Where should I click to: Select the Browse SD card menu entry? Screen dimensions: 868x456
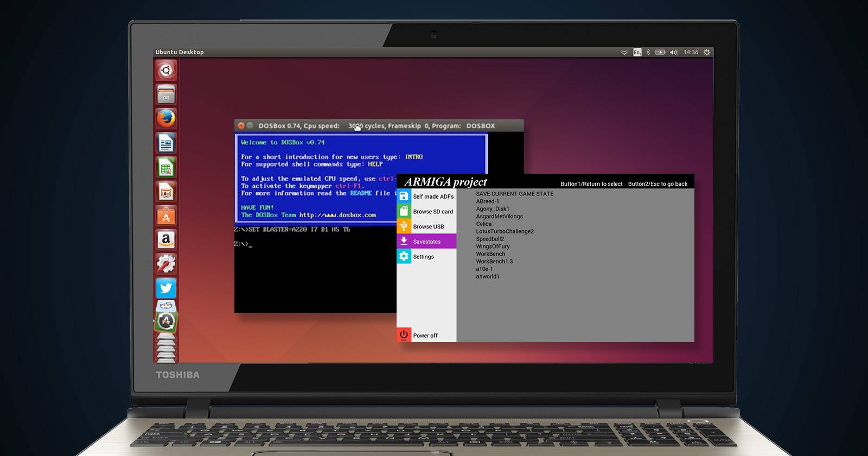point(426,212)
